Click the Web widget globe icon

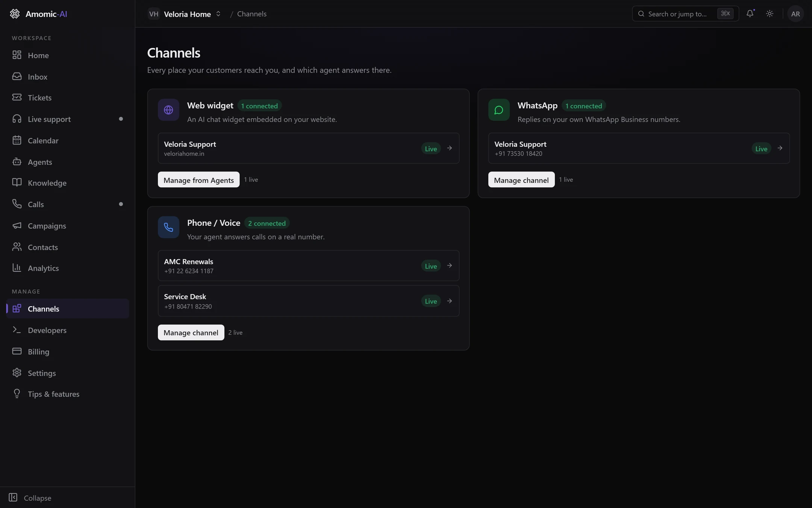[168, 110]
